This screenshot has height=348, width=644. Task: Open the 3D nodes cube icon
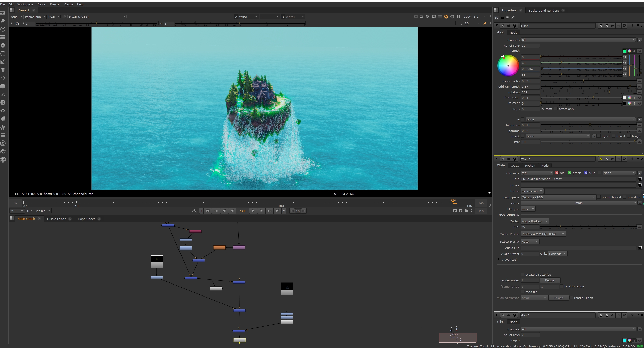pyautogui.click(x=3, y=86)
